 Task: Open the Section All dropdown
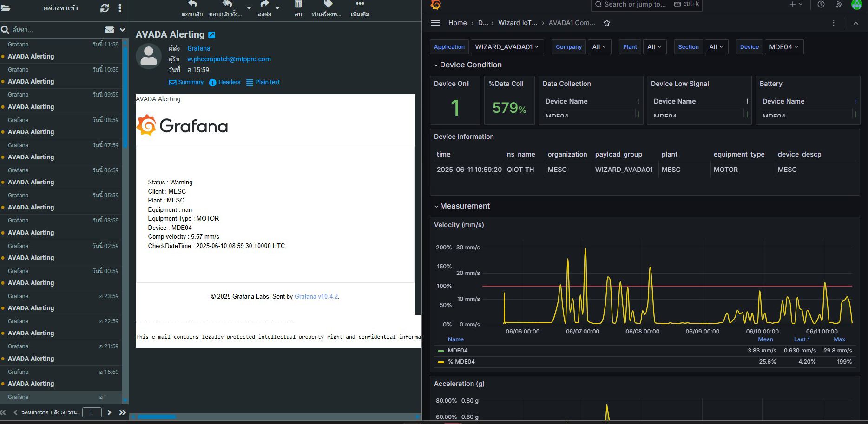[x=717, y=47]
